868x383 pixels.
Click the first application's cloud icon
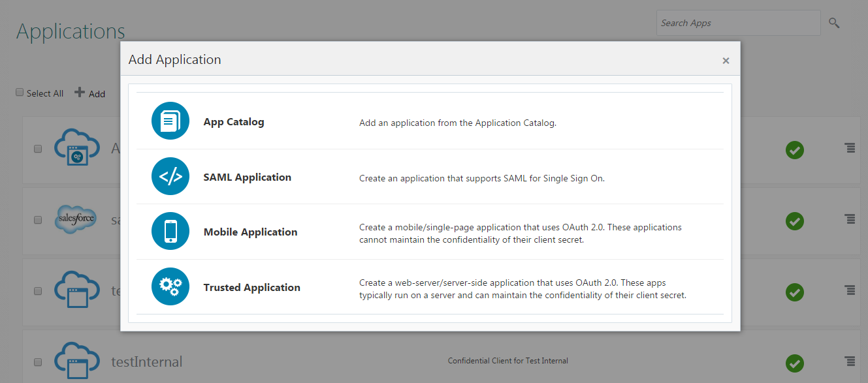point(76,148)
